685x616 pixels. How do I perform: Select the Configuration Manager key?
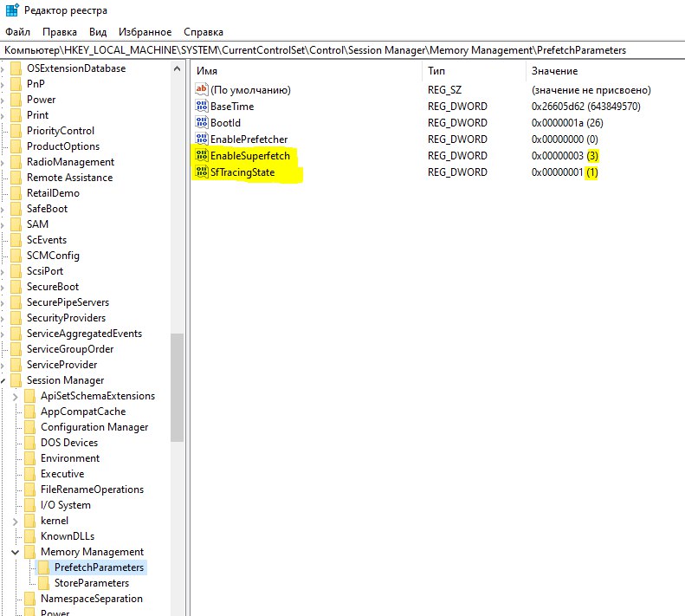tap(94, 427)
